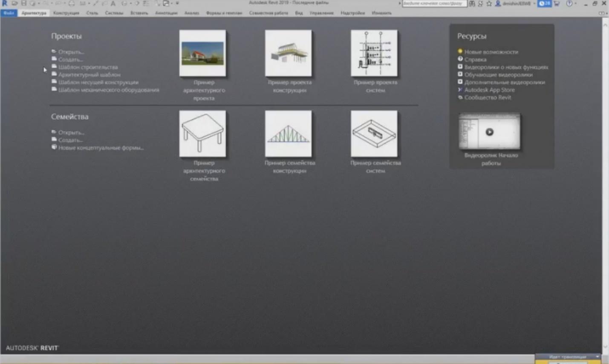Viewport: 609px width, 364px height.
Task: Click the ribbon minimize toggle at far right of tabs
Action: pos(601,13)
